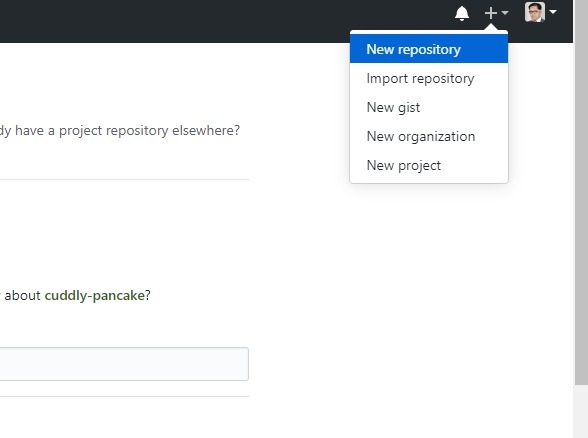Open the notifications bell icon

[462, 13]
